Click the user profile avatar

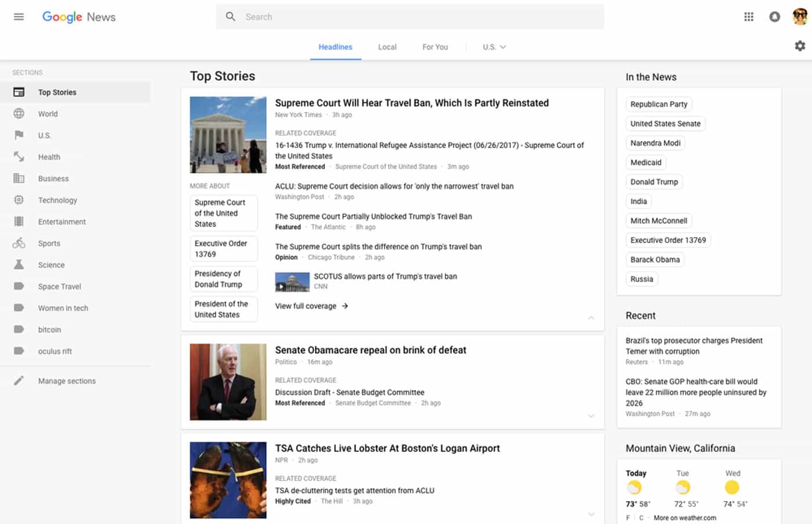(x=800, y=17)
